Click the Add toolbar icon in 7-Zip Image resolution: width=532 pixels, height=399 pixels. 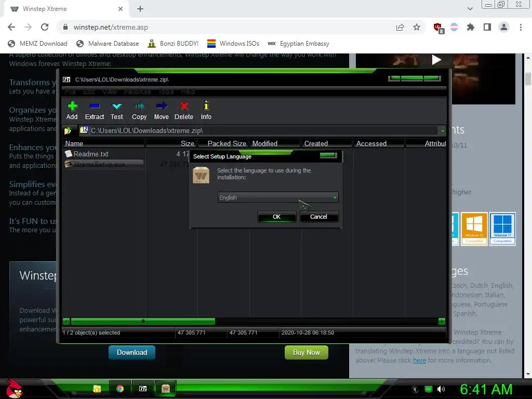72,106
